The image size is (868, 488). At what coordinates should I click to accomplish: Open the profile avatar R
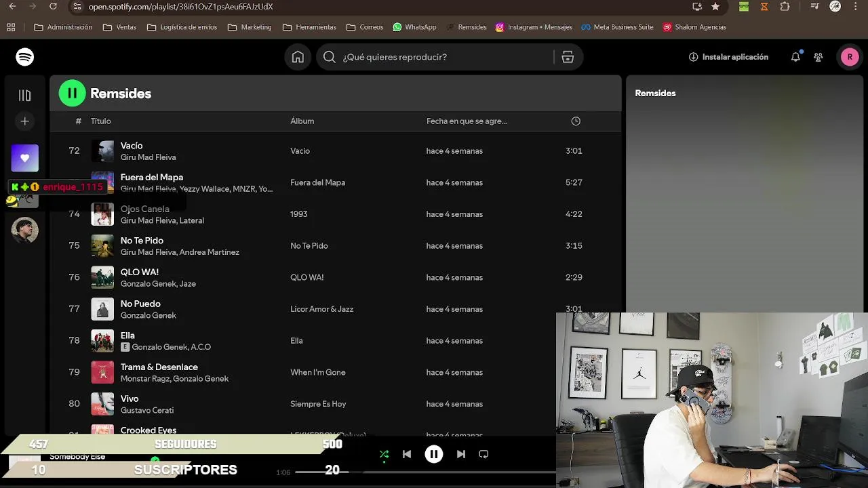click(850, 57)
